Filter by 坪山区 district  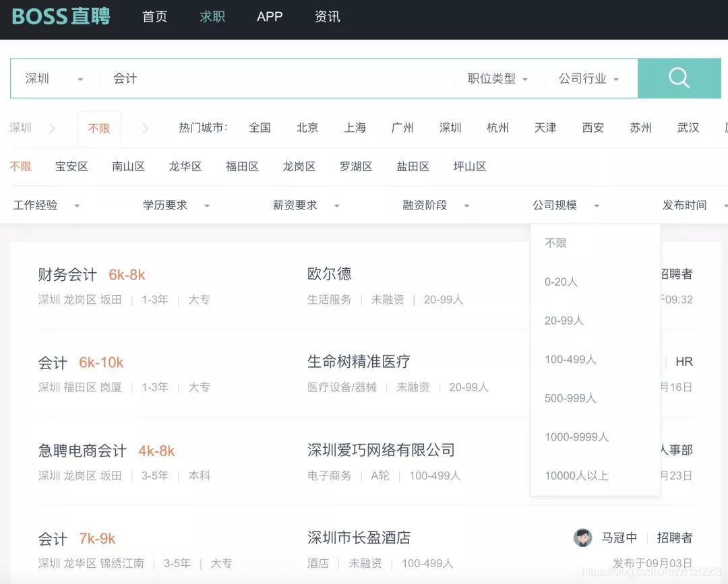[x=469, y=166]
